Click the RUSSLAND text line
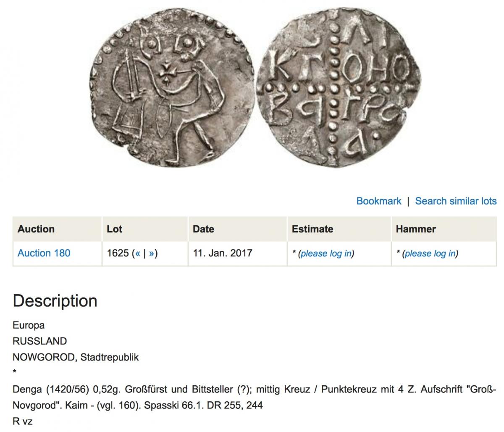This screenshot has height=432, width=504. click(39, 341)
